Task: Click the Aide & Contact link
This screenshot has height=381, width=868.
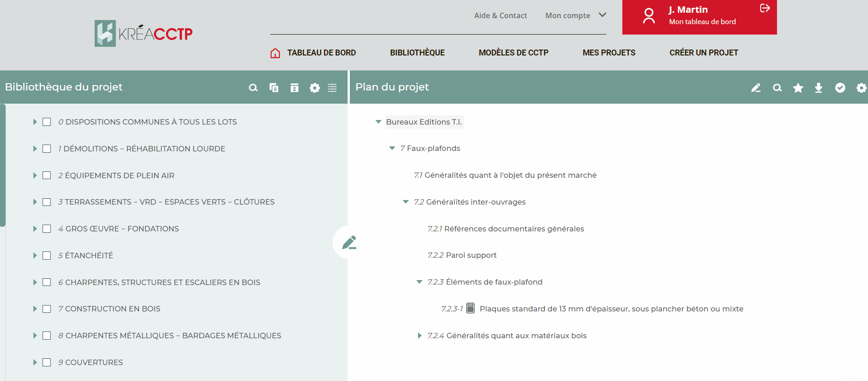Action: (x=500, y=15)
